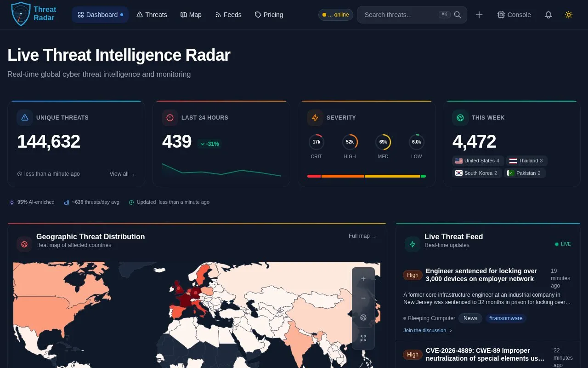This screenshot has width=588, height=368.
Task: Click the Live Threat Feed lightning icon
Action: click(413, 244)
